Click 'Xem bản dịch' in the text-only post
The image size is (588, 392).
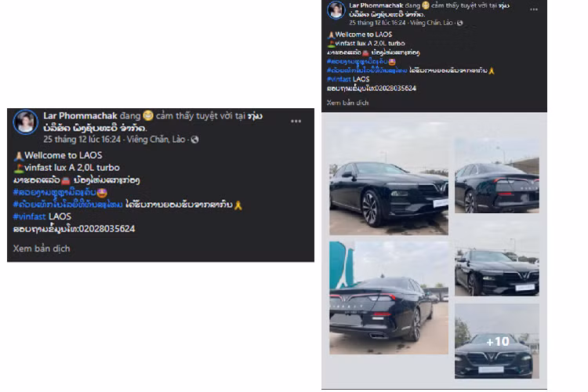[42, 249]
